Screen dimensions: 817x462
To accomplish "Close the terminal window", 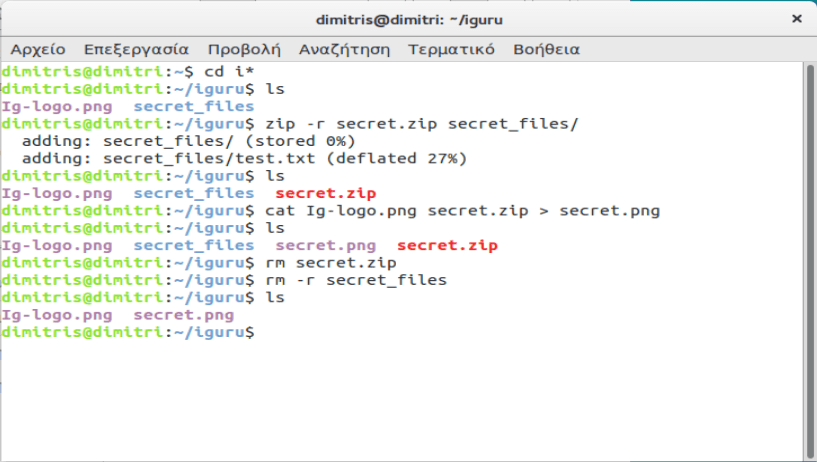I will pos(796,19).
